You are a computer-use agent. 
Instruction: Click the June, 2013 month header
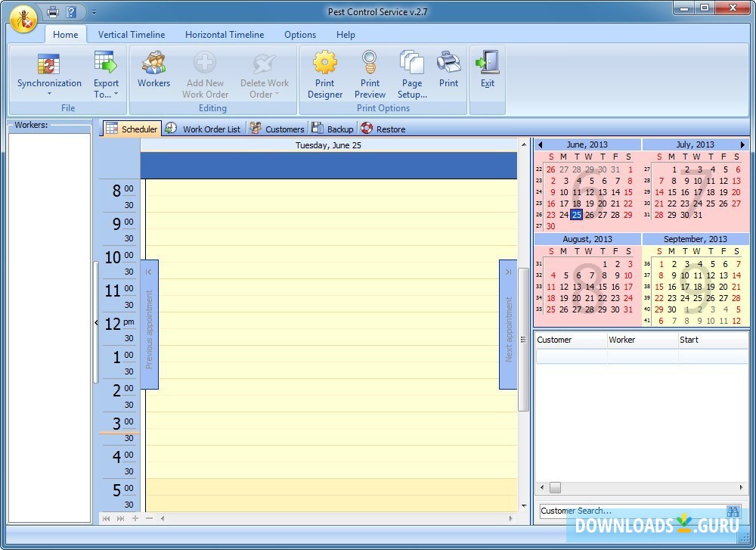(x=587, y=144)
